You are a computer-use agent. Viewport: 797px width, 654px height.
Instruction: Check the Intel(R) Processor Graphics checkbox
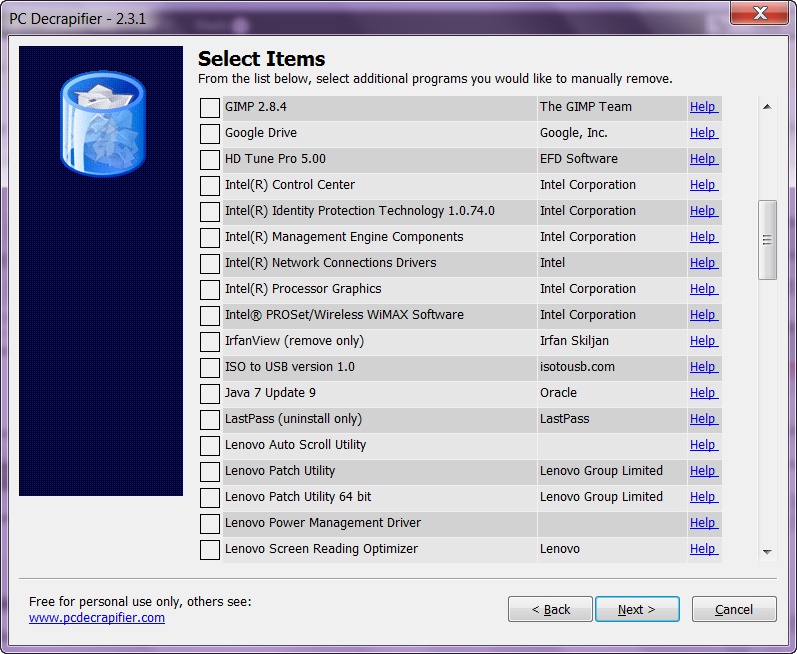click(x=209, y=290)
